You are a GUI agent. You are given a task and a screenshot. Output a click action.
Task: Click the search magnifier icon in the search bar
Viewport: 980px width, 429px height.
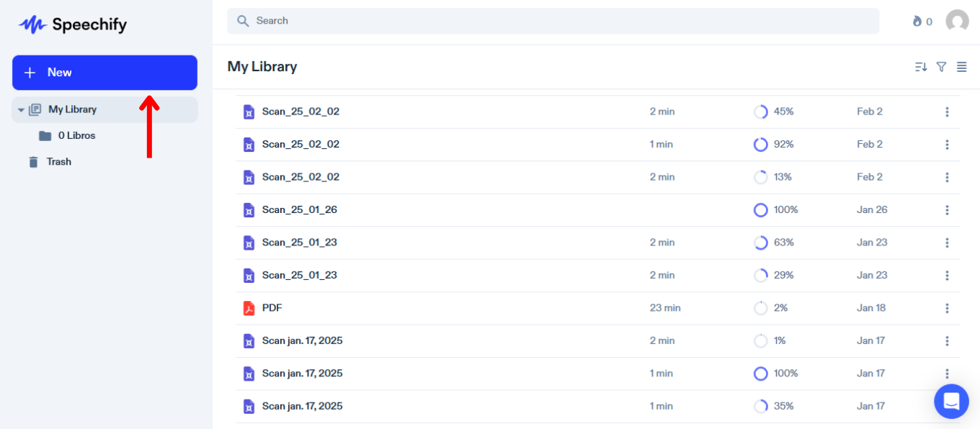pos(243,21)
